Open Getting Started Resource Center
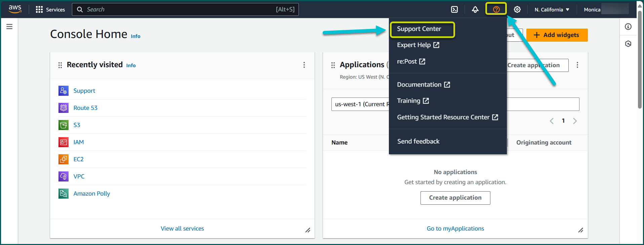The image size is (644, 245). tap(448, 117)
